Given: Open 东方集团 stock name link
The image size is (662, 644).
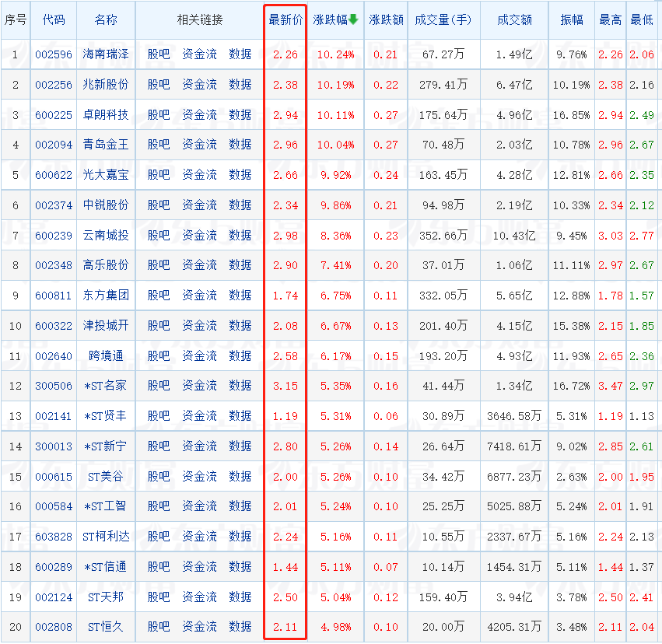Looking at the screenshot, I should (x=106, y=296).
